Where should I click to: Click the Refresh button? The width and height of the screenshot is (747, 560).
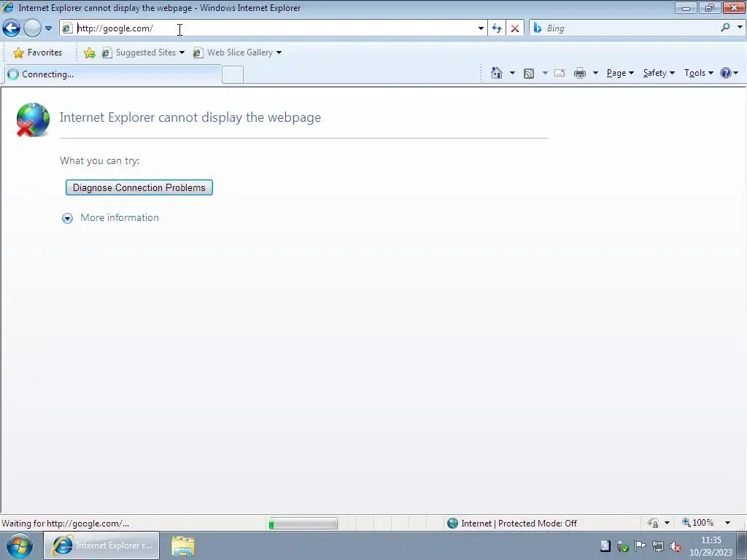(x=497, y=28)
